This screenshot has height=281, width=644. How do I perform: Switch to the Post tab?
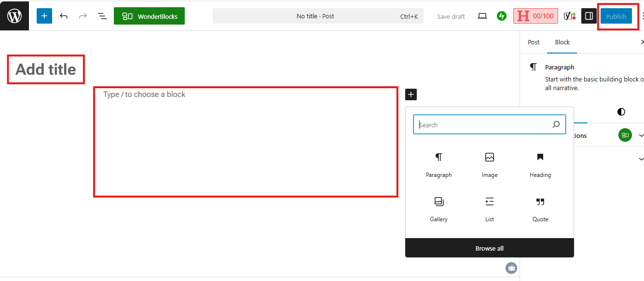pos(534,42)
